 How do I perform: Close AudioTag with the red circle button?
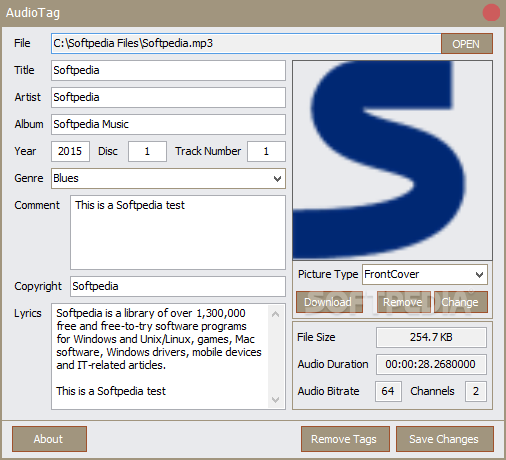[x=491, y=13]
